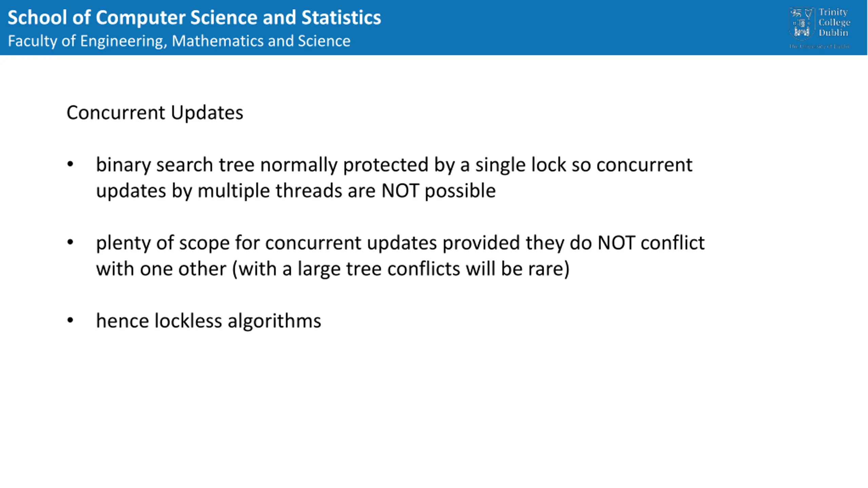Viewport: 868px width, 488px height.
Task: Click the first bullet point marker
Action: coord(70,165)
